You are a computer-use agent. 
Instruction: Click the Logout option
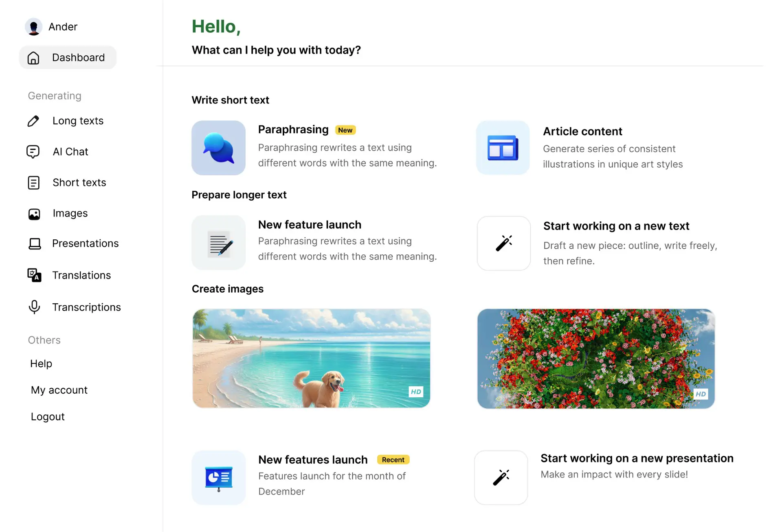48,416
